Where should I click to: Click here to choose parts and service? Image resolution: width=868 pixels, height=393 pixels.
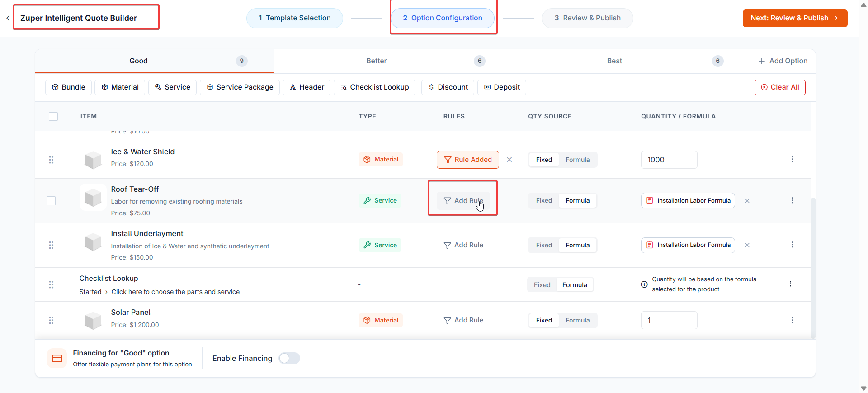(175, 292)
